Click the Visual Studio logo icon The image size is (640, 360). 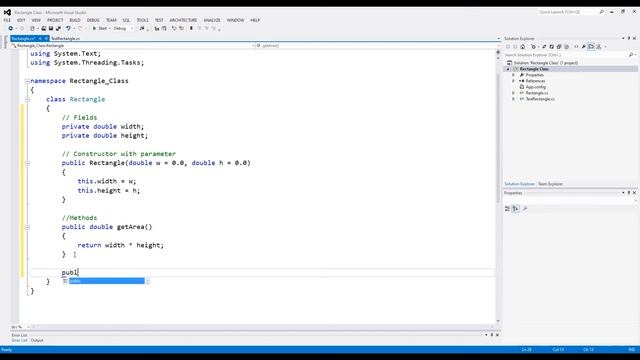7,12
